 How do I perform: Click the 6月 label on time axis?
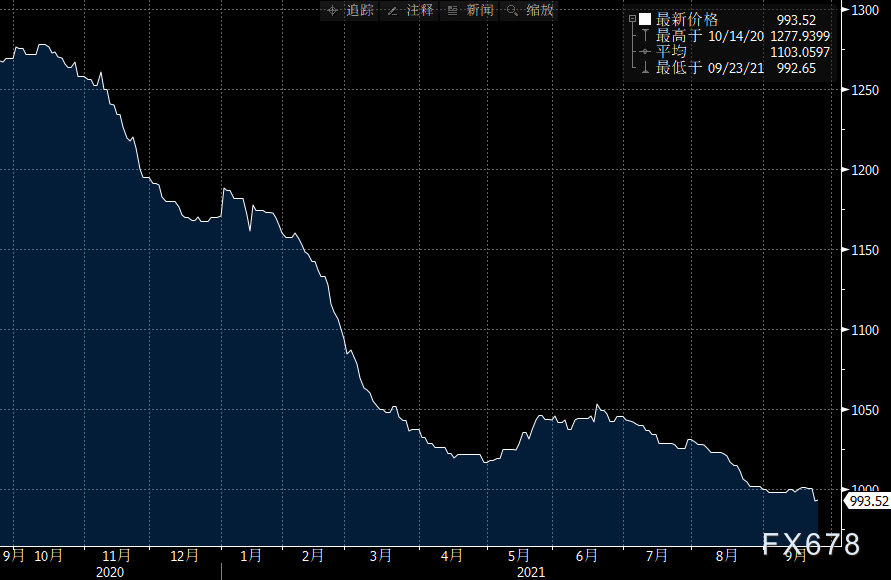click(x=586, y=555)
